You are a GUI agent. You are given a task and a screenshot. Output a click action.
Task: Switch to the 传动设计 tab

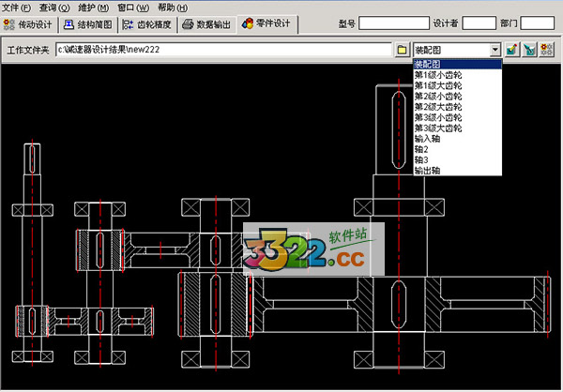(x=30, y=23)
